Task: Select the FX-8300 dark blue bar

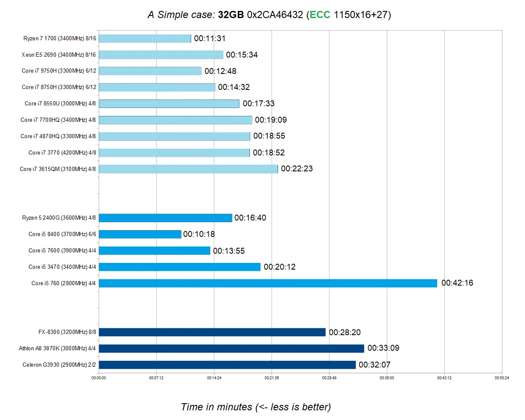Action: [x=212, y=332]
